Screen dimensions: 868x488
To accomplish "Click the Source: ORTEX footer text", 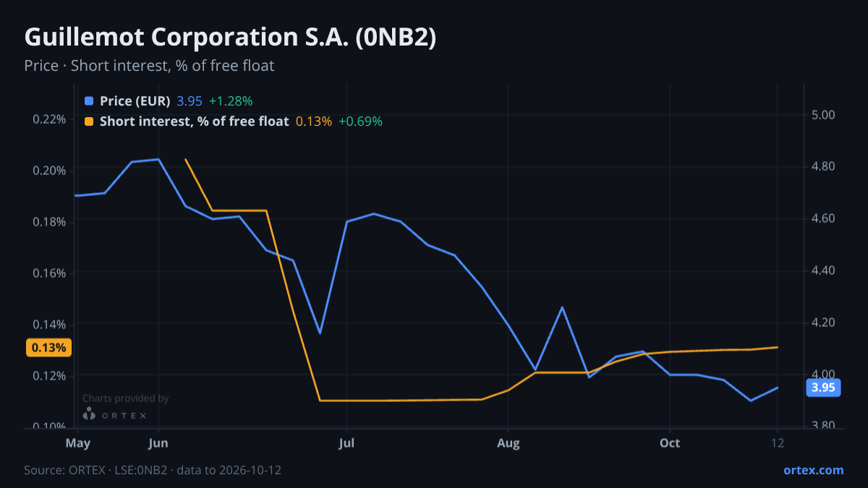I will tap(153, 471).
